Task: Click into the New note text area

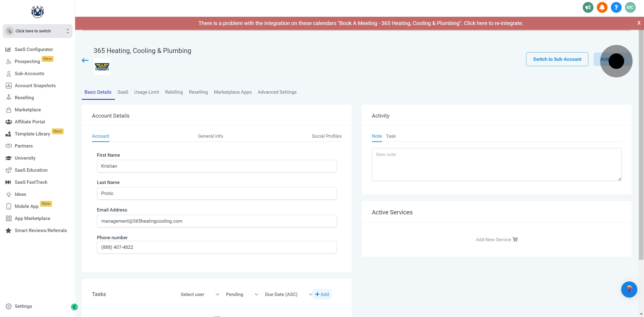Action: click(x=496, y=164)
